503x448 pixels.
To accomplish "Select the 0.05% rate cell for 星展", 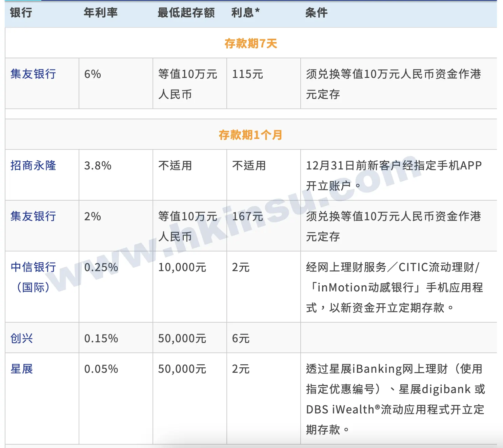I will (101, 369).
